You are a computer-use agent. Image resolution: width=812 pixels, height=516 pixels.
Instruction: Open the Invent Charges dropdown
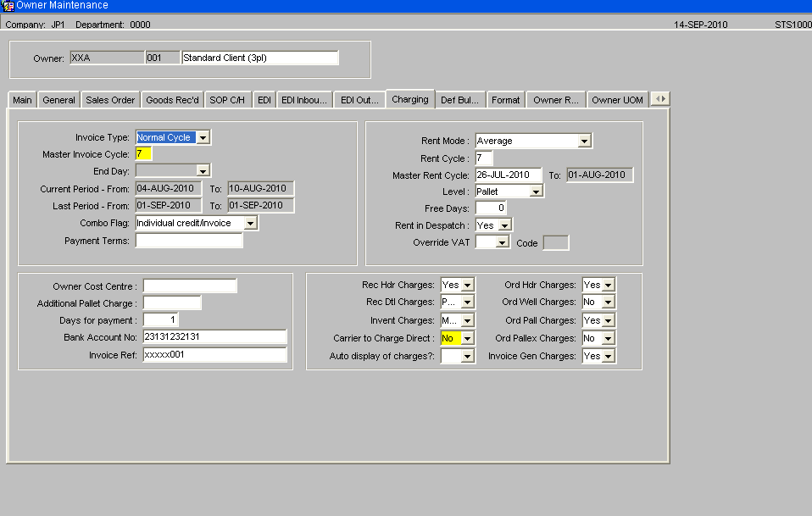(x=467, y=320)
